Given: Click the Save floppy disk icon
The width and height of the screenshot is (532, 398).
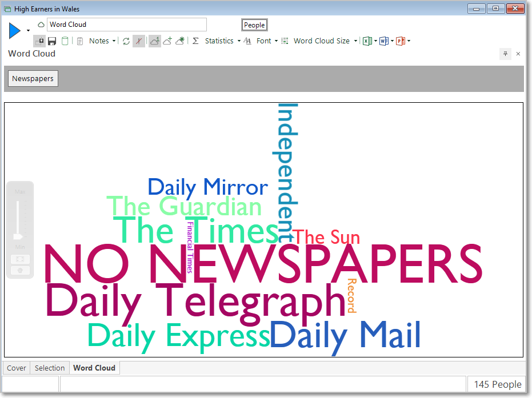Looking at the screenshot, I should click(x=52, y=41).
